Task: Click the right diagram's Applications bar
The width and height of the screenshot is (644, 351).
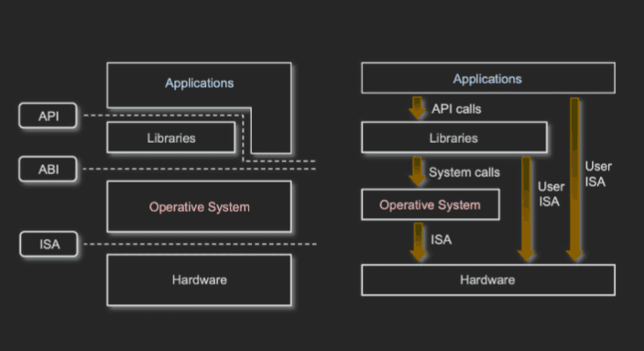Action: click(x=488, y=78)
